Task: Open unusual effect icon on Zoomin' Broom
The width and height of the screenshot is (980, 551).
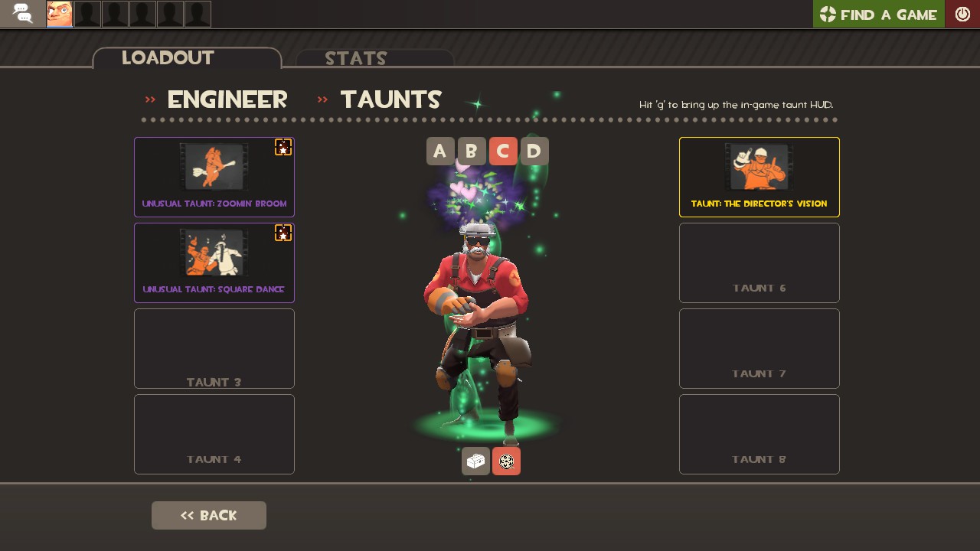Action: [x=283, y=147]
